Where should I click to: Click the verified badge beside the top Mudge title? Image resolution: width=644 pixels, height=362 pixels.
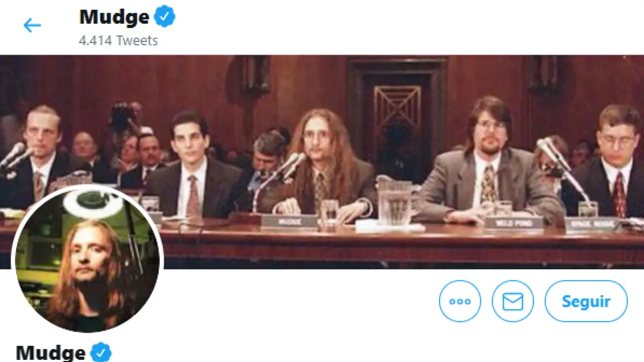165,17
